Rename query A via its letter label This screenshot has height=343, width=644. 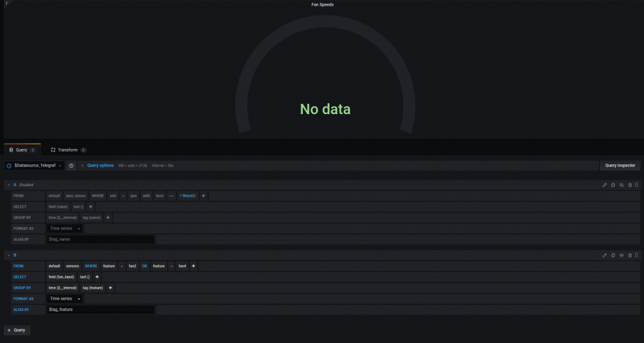click(x=15, y=185)
